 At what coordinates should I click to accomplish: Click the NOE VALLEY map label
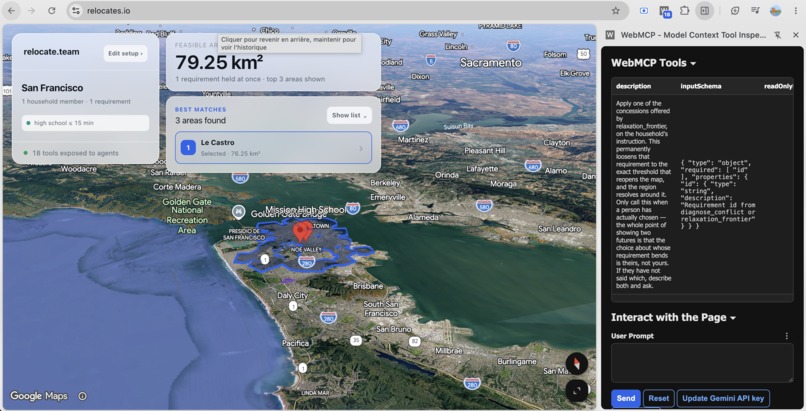click(x=306, y=250)
